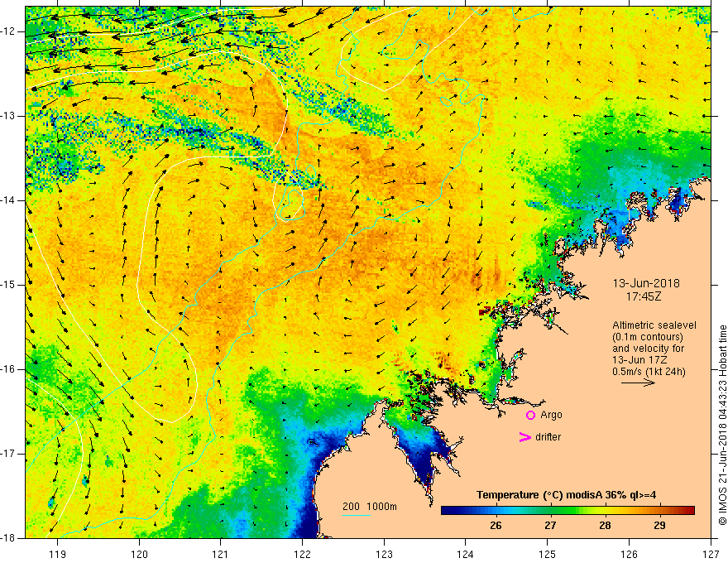
Task: Click the temperature color bar legend
Action: [x=568, y=510]
